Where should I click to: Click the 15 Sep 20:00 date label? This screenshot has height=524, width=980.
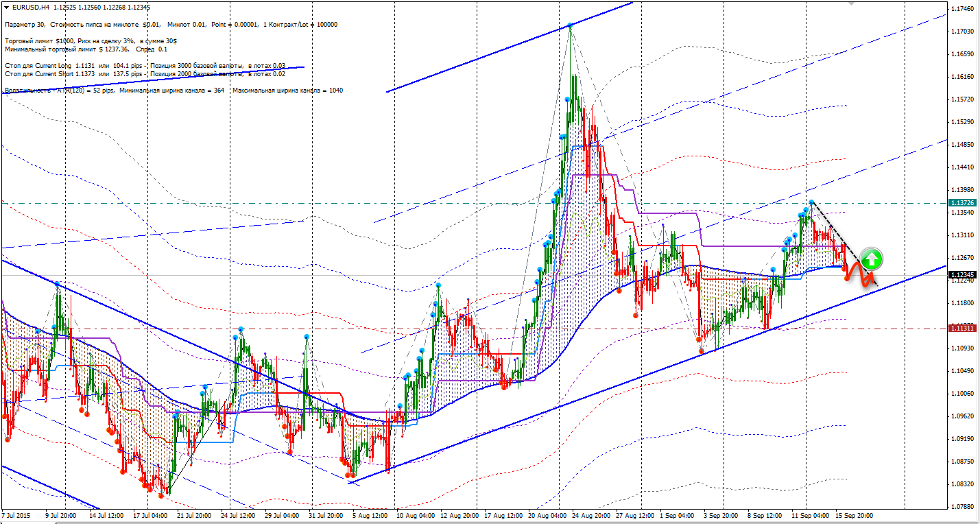point(854,514)
